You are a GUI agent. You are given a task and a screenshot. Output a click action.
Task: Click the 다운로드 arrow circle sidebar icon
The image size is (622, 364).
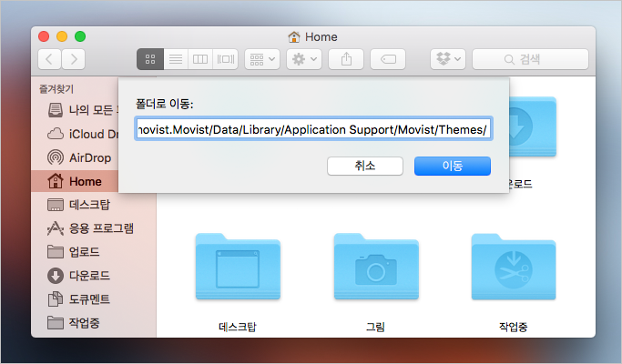[x=56, y=276]
